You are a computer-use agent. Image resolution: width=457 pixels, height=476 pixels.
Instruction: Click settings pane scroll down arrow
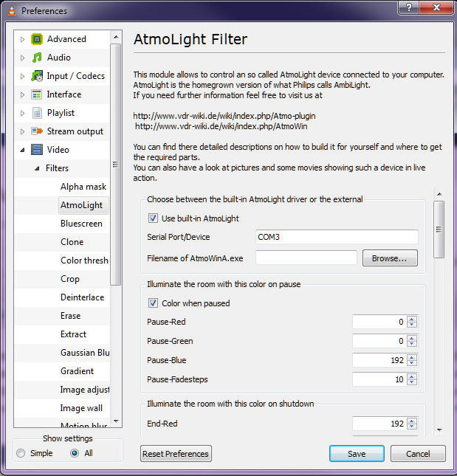pyautogui.click(x=439, y=430)
